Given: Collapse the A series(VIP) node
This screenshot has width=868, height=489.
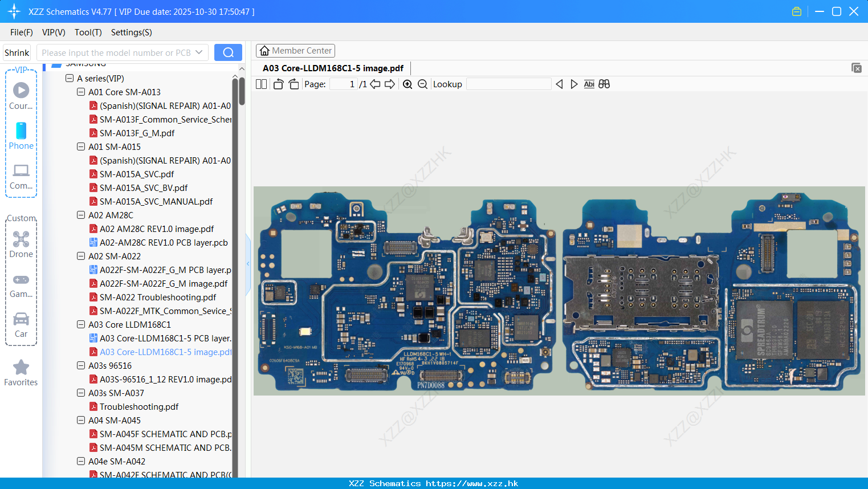Looking at the screenshot, I should [x=70, y=78].
